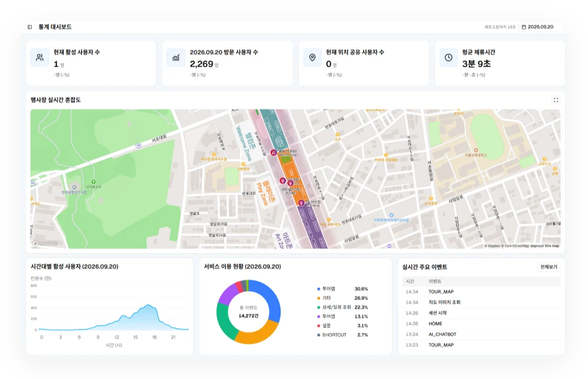The width and height of the screenshot is (588, 379).
Task: Click the 실시간 주요 이벤트 panel title
Action: (x=424, y=267)
